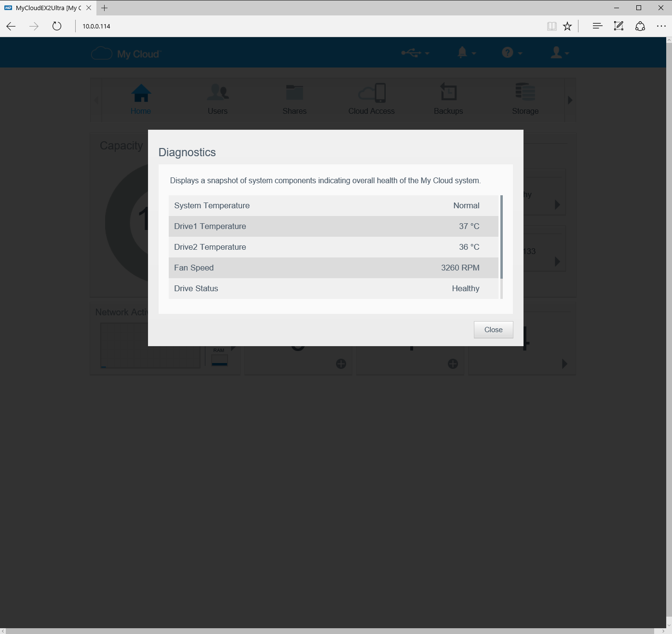Select the Drive Status row

click(333, 288)
